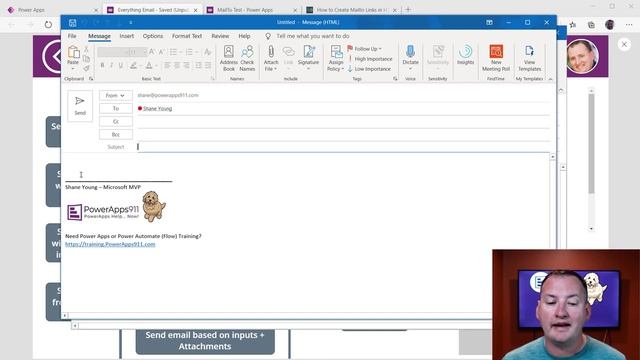Toggle Italic formatting
The image size is (640, 360).
[x=111, y=65]
